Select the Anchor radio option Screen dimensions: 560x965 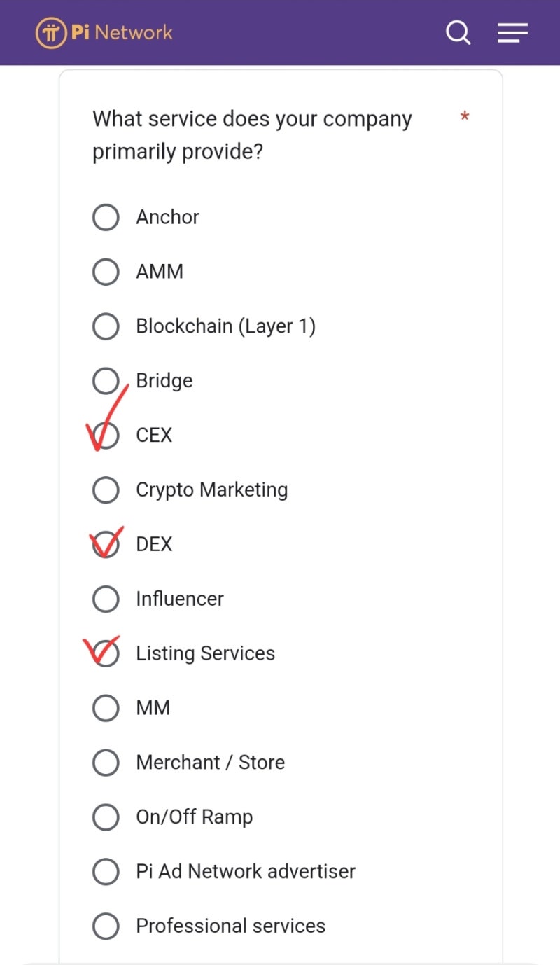coord(106,217)
